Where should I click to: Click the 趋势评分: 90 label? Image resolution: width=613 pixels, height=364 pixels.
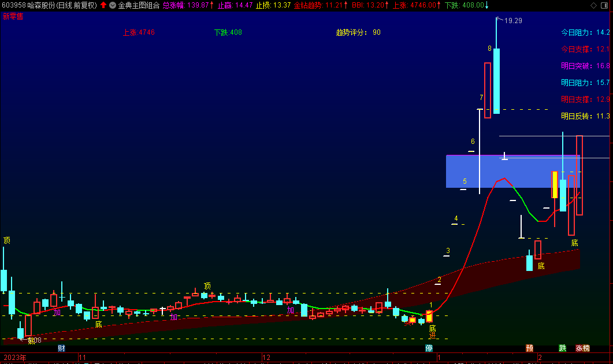(x=358, y=32)
